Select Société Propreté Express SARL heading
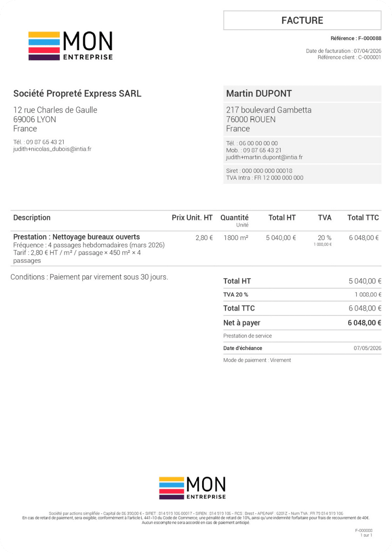Viewport: 392px width, 554px height. coord(77,93)
